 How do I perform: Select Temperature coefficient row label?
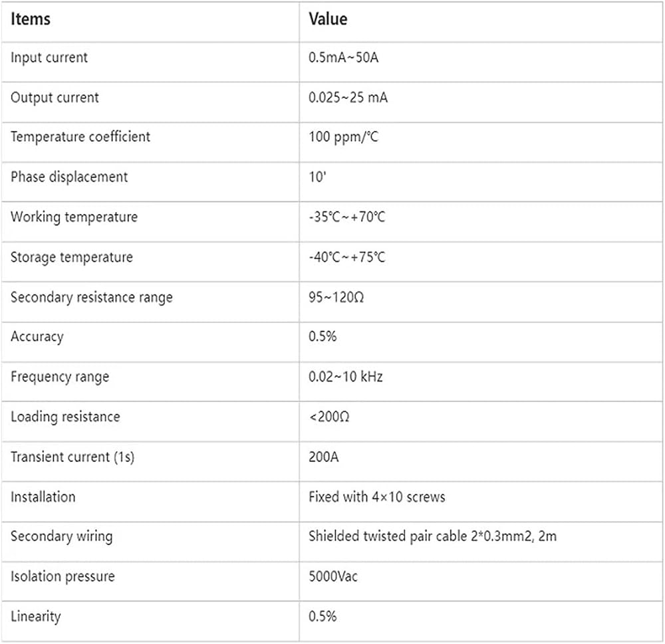point(80,137)
